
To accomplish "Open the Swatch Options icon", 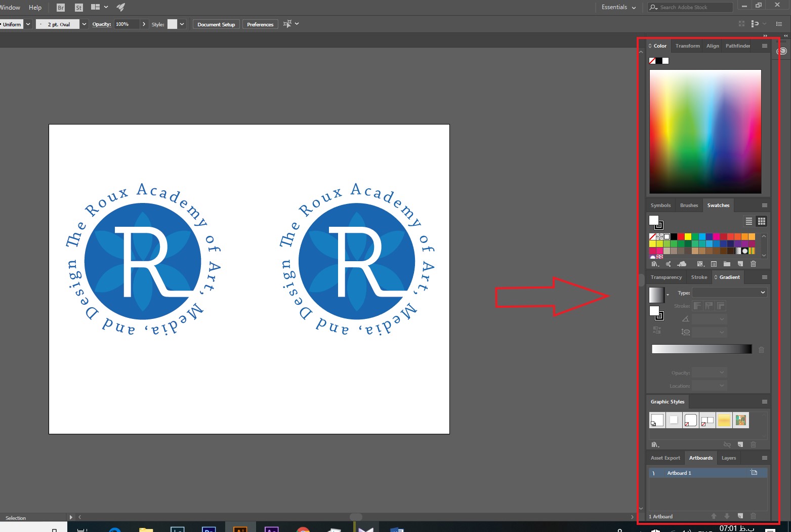I will (714, 264).
